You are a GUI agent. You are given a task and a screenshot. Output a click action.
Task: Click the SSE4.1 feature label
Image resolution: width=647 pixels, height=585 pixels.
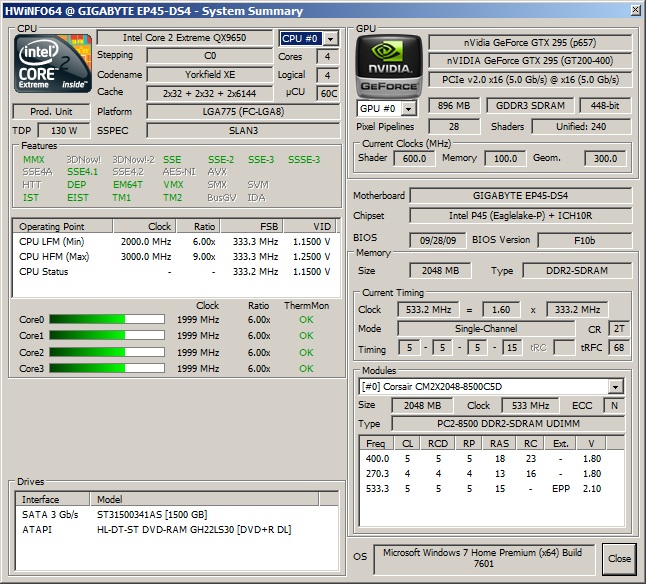pos(83,172)
